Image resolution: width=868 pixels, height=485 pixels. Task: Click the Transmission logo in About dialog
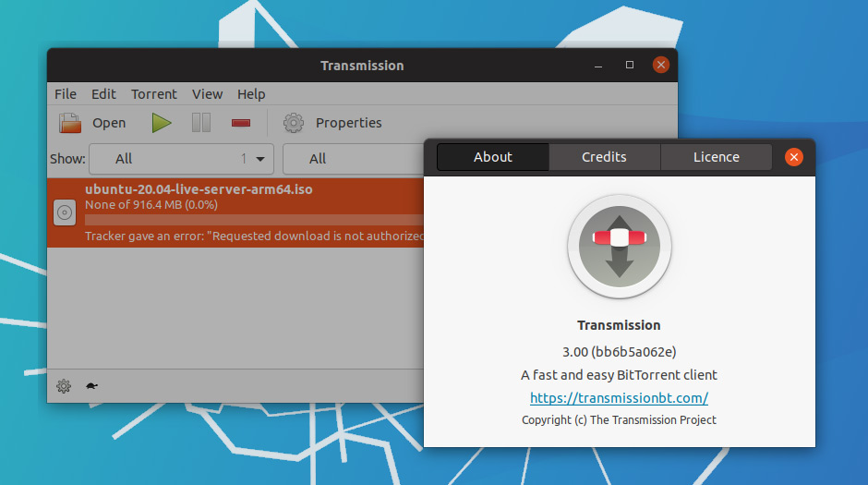click(x=619, y=247)
